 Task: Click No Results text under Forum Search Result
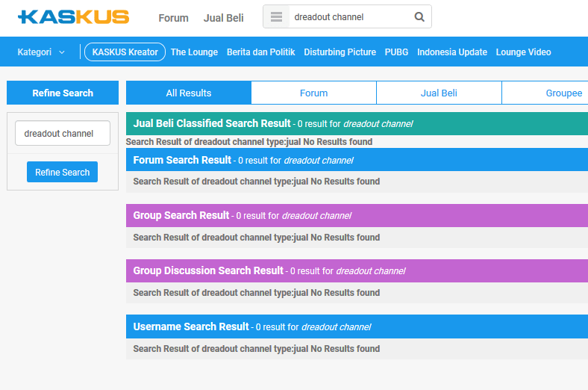tap(257, 182)
